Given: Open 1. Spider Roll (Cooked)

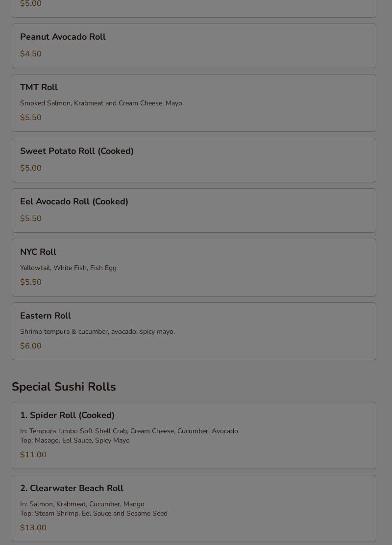Looking at the screenshot, I should (x=194, y=436).
